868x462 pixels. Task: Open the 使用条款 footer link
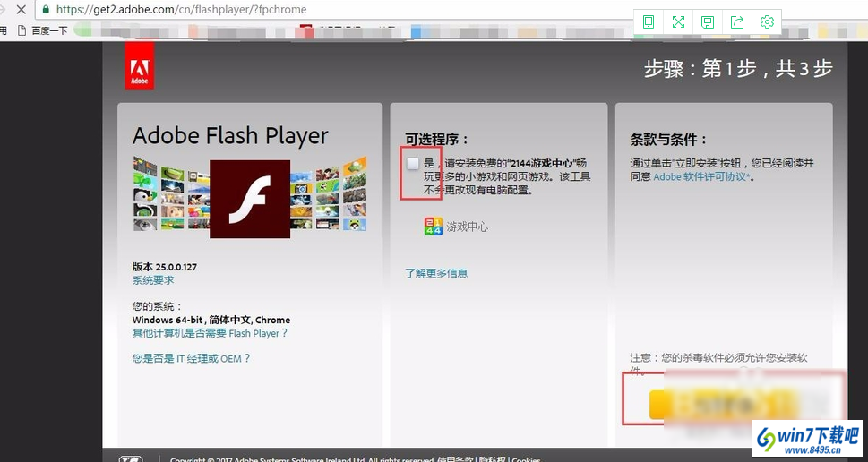tap(455, 459)
